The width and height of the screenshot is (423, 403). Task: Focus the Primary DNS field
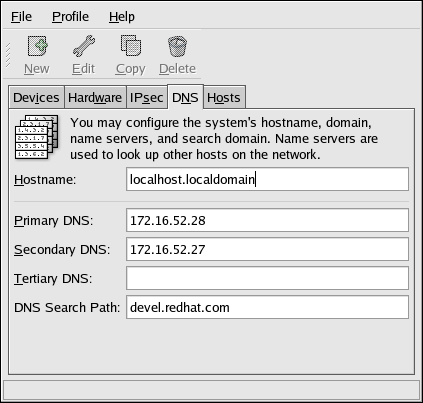click(x=267, y=220)
